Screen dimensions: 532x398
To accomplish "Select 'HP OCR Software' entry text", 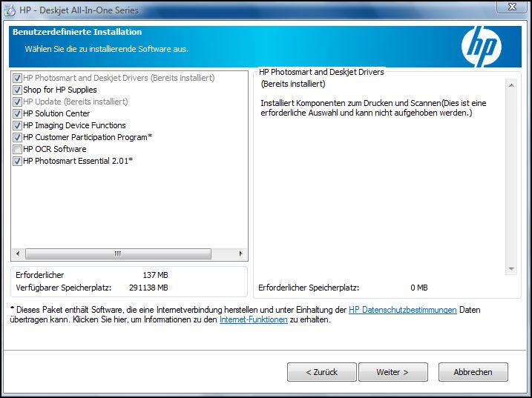I will coord(55,149).
